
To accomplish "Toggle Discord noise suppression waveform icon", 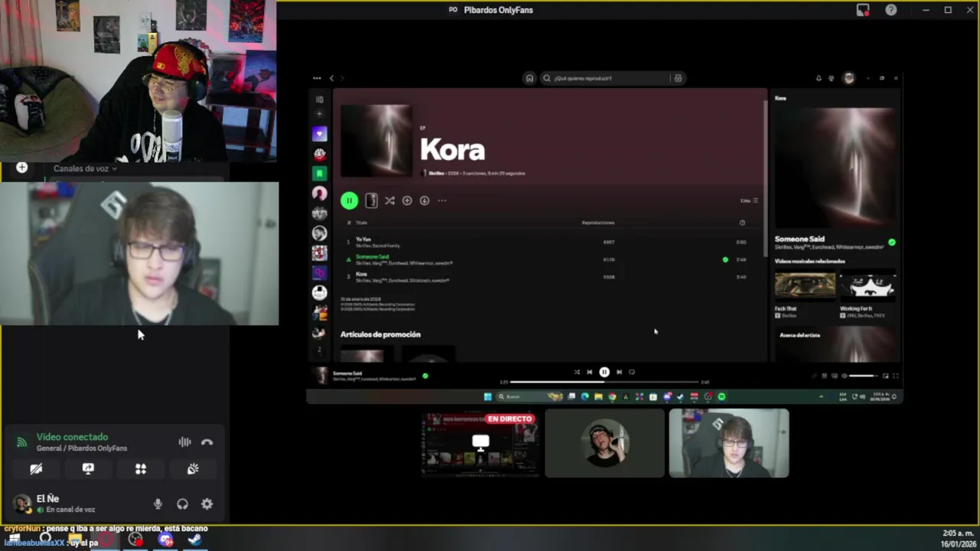I will pyautogui.click(x=185, y=442).
